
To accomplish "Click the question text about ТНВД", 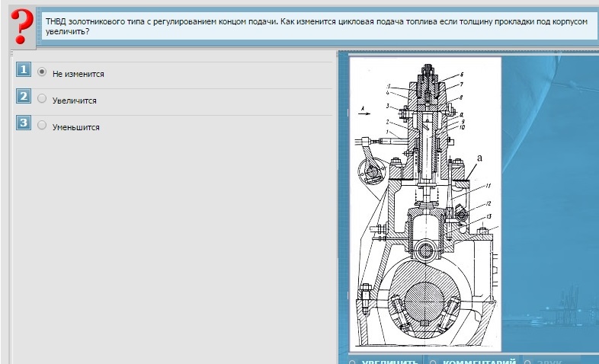I will pyautogui.click(x=316, y=27).
